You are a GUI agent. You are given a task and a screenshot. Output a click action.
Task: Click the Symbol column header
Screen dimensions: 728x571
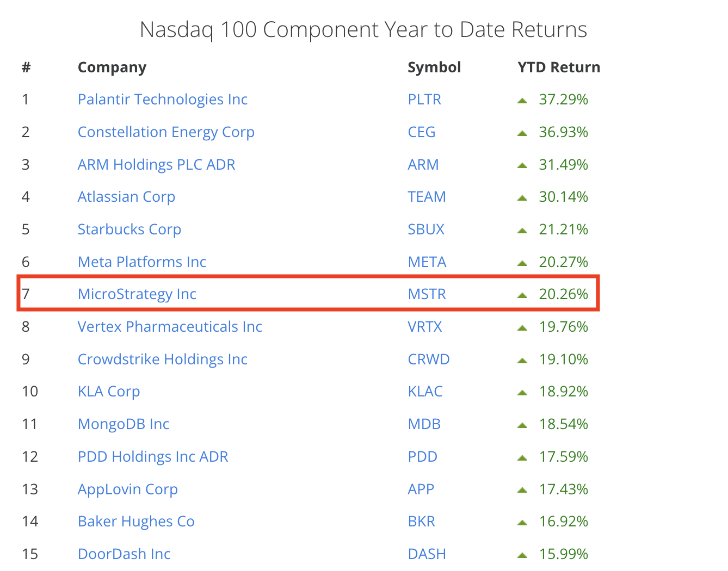pyautogui.click(x=434, y=67)
